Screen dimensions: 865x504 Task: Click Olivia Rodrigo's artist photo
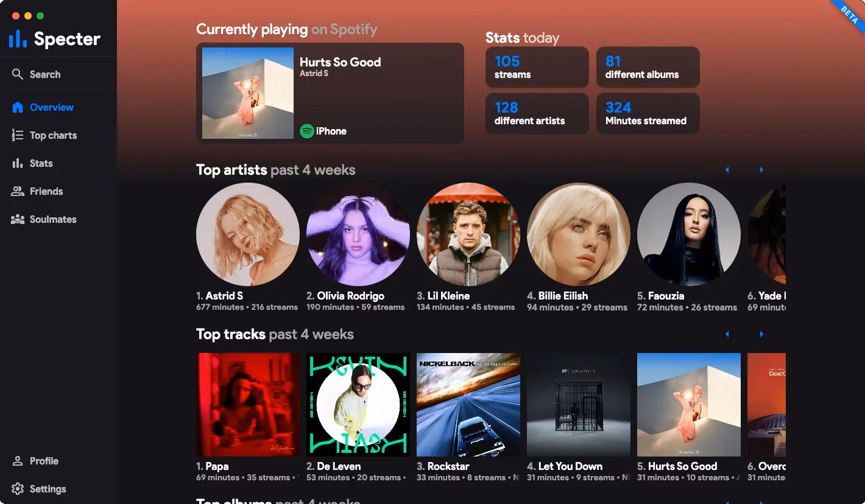[x=358, y=235]
